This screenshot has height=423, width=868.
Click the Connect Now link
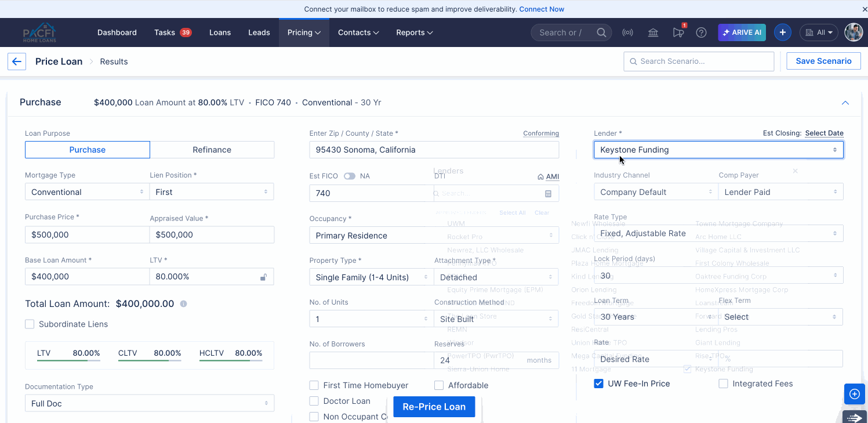click(x=542, y=9)
